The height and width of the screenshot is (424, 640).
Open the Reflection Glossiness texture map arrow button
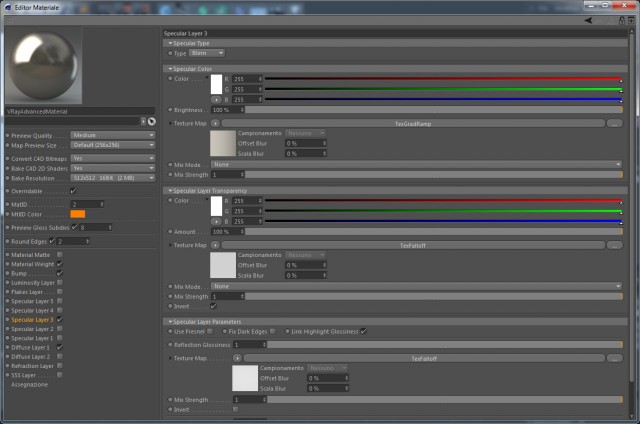[237, 358]
